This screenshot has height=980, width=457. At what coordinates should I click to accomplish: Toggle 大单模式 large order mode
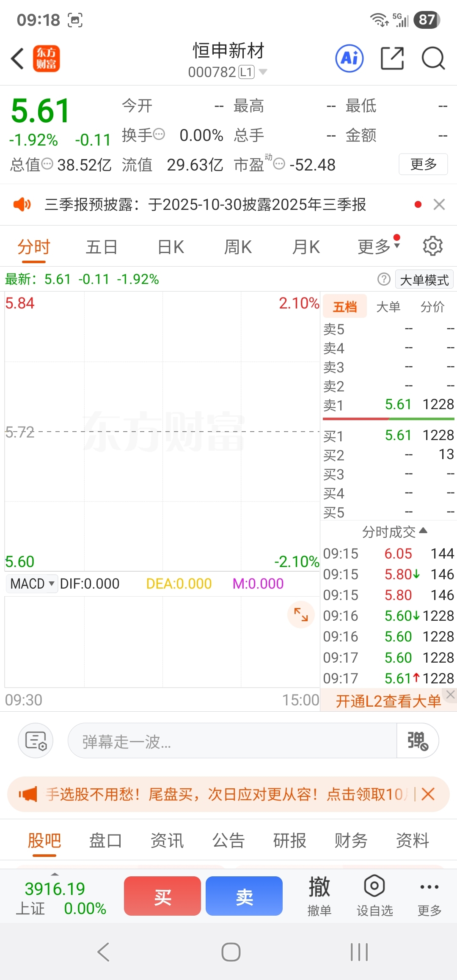[x=424, y=280]
